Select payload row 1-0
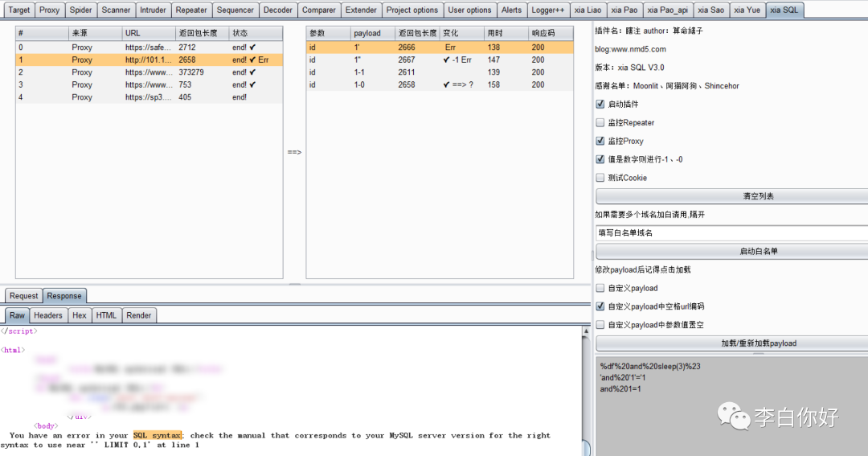This screenshot has width=868, height=456. click(440, 84)
